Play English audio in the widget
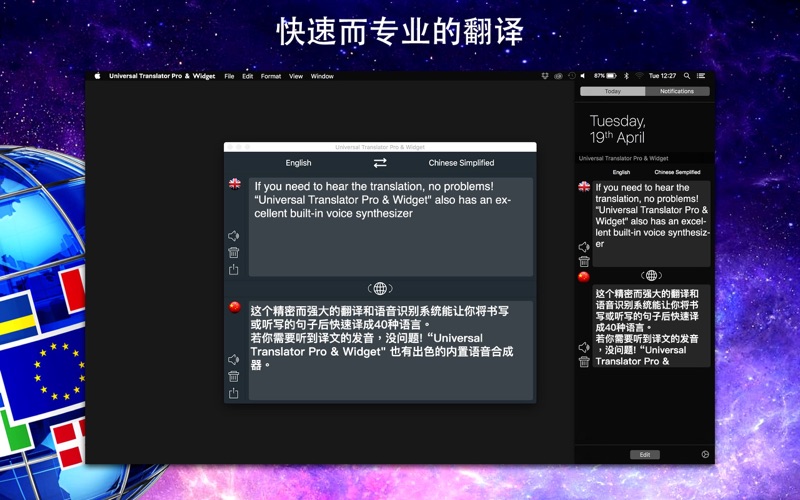The height and width of the screenshot is (500, 800). click(x=584, y=247)
